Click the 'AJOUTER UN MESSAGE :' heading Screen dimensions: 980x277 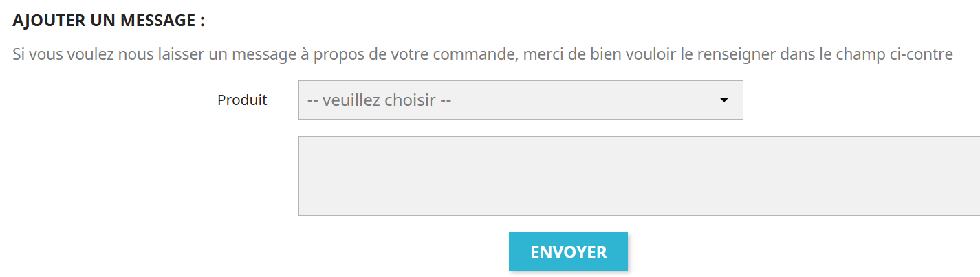[x=109, y=21]
